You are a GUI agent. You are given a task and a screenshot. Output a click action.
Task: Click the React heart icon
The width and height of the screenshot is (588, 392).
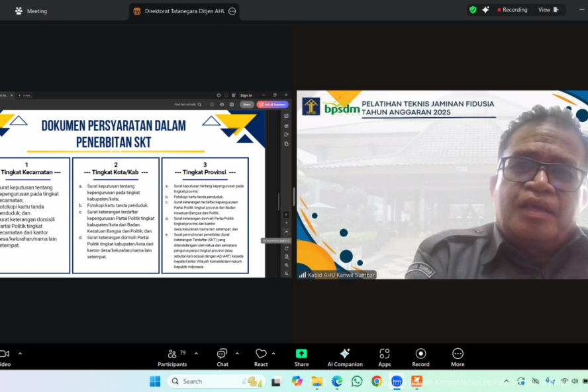coord(261,357)
